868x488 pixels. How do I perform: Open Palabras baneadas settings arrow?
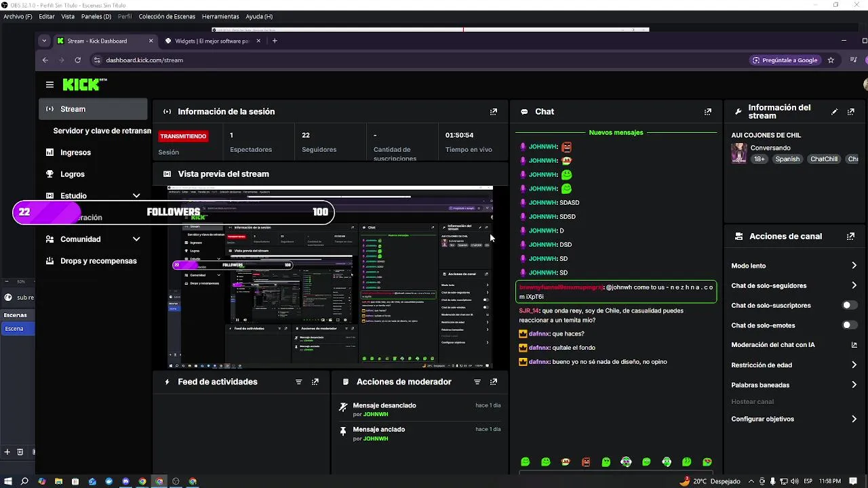854,385
